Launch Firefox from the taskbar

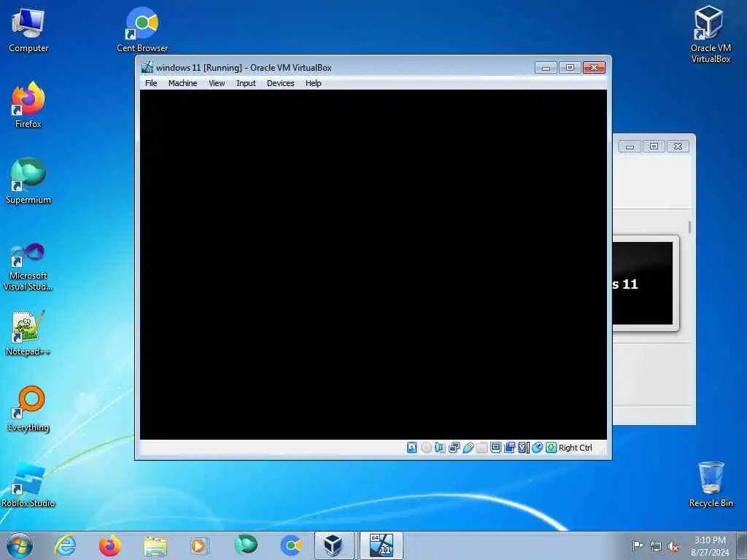point(110,545)
